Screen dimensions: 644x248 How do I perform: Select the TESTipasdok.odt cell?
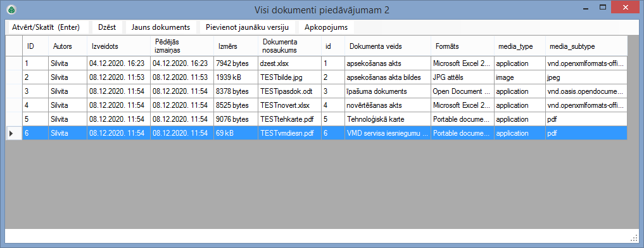click(x=289, y=91)
